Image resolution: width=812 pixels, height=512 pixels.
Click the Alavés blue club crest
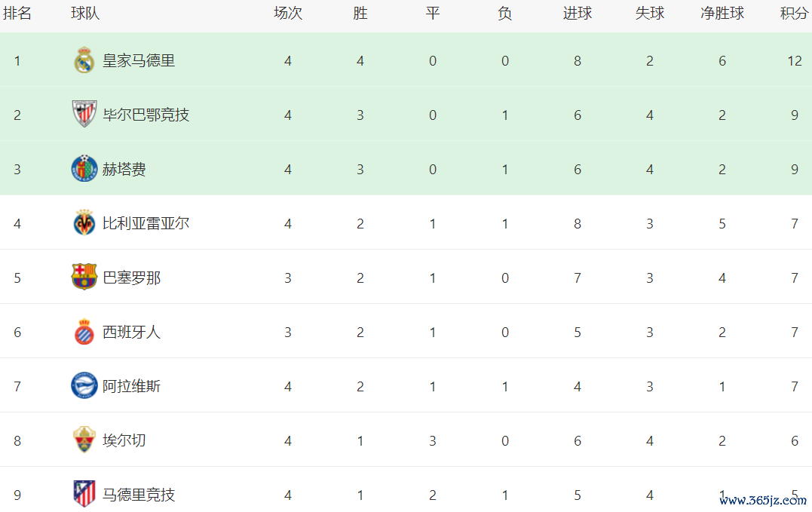click(84, 386)
